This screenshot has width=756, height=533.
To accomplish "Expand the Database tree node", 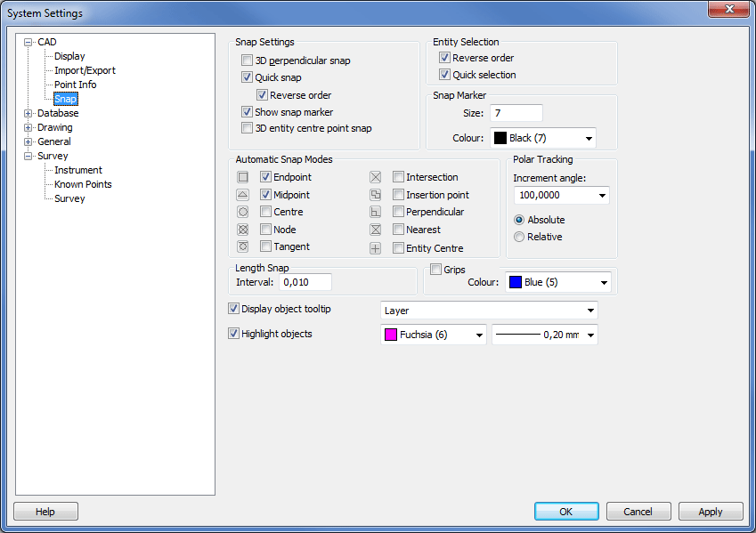I will click(28, 113).
